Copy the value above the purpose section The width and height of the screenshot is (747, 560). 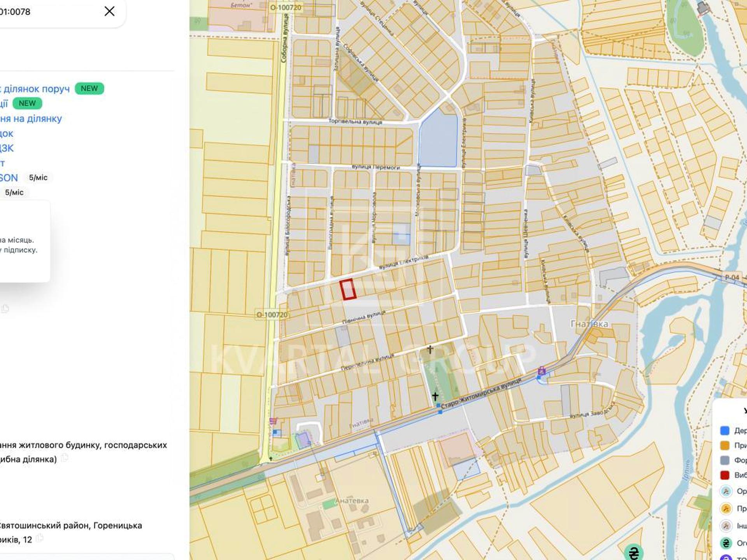click(x=5, y=309)
